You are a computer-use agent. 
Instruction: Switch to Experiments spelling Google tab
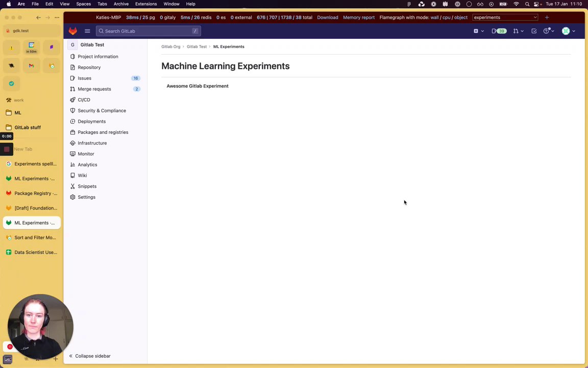[x=32, y=164]
